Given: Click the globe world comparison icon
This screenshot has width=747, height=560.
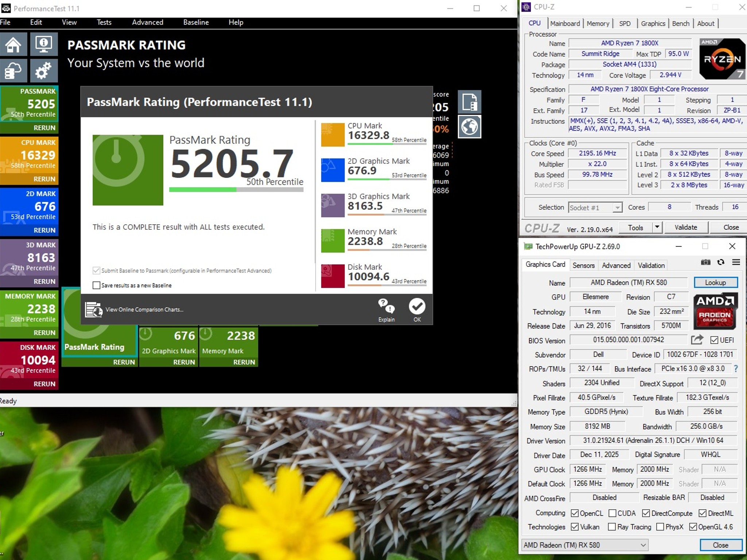Looking at the screenshot, I should click(x=469, y=127).
